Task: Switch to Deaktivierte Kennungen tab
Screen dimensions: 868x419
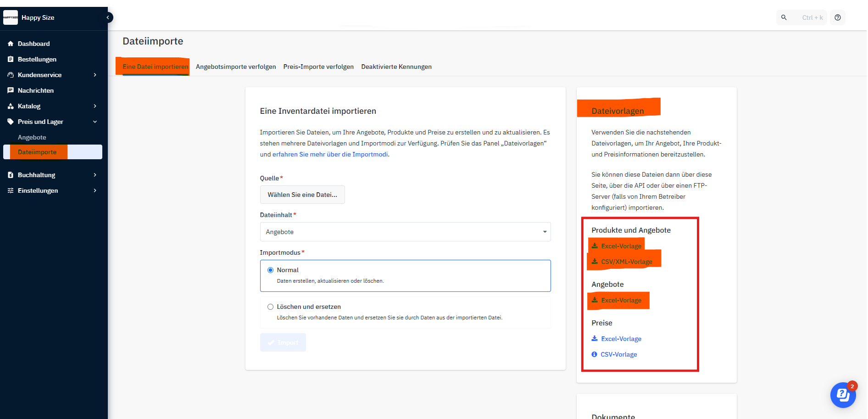Action: [396, 67]
